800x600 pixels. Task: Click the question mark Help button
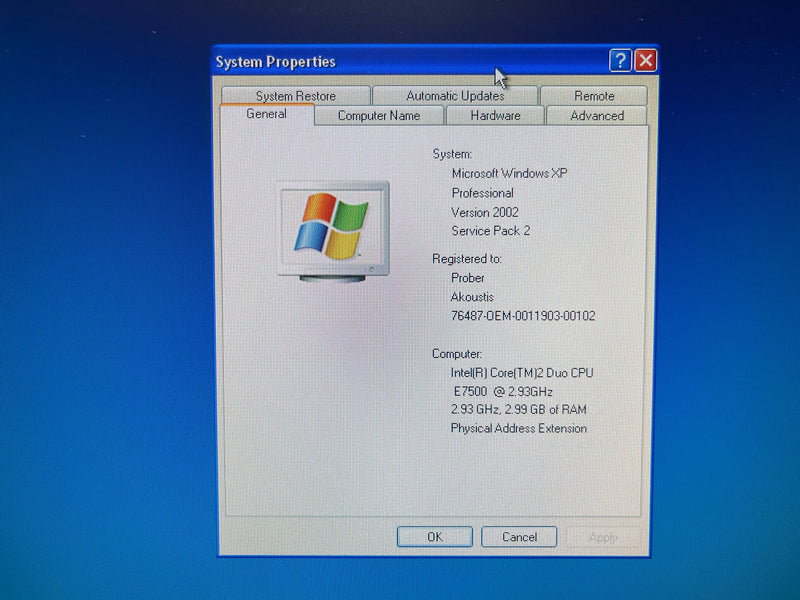pos(620,61)
